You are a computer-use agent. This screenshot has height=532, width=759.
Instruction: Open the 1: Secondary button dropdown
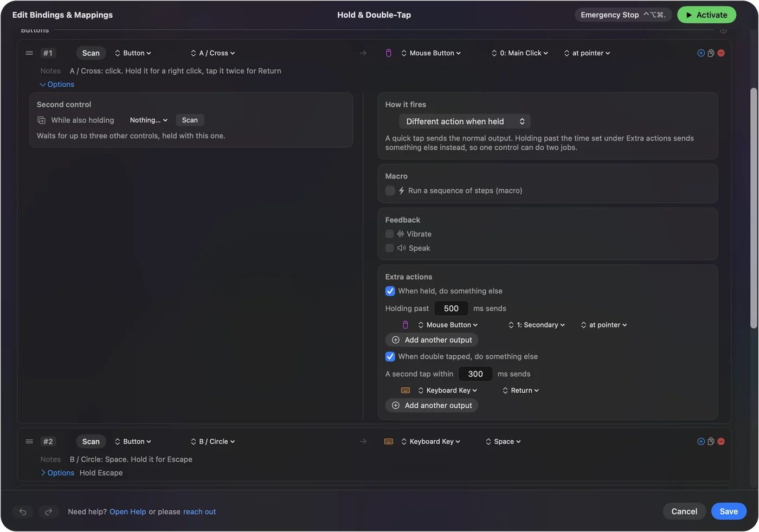click(x=536, y=325)
